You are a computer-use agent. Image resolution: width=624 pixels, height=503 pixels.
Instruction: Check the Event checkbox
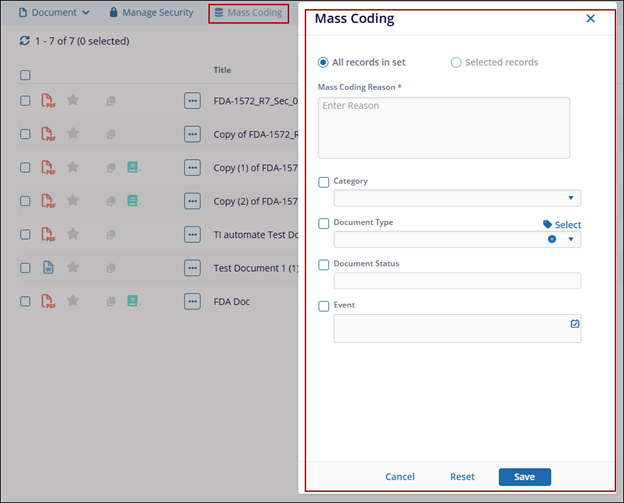(x=324, y=306)
